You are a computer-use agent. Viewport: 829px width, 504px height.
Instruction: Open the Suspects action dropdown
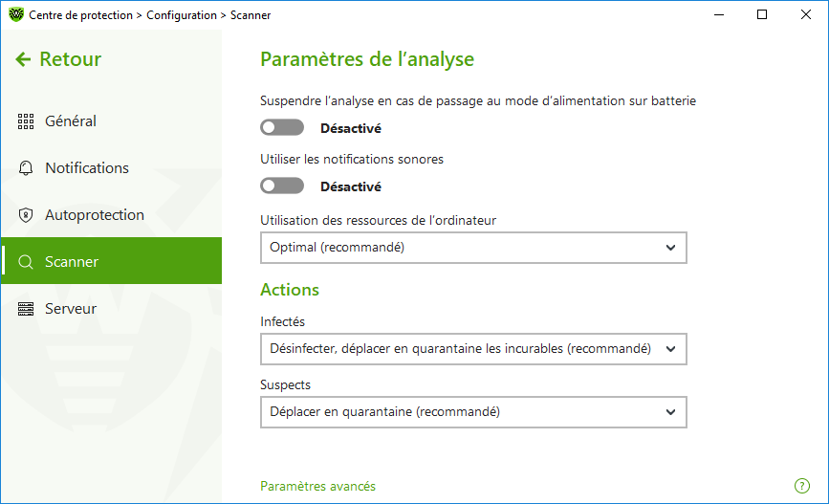473,412
